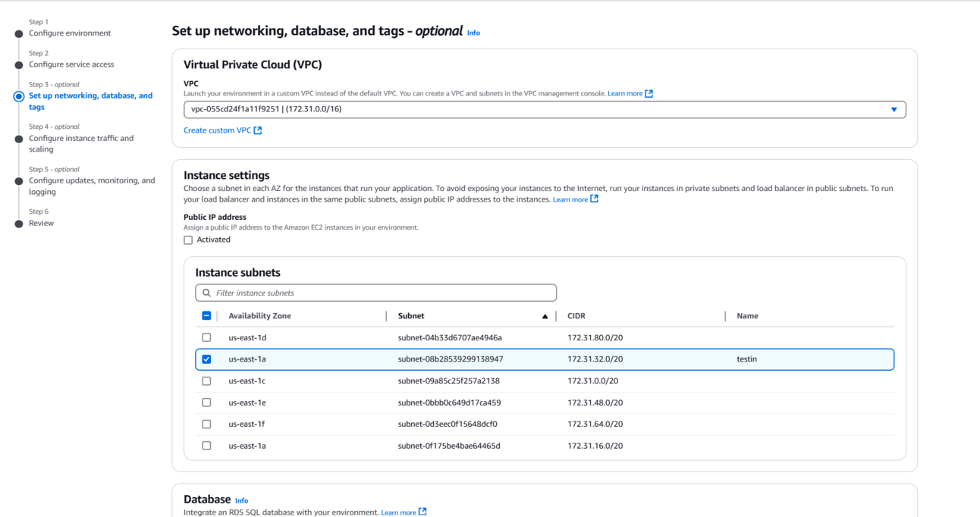Jump to Step 2 Configure service access
This screenshot has width=980, height=517.
71,64
